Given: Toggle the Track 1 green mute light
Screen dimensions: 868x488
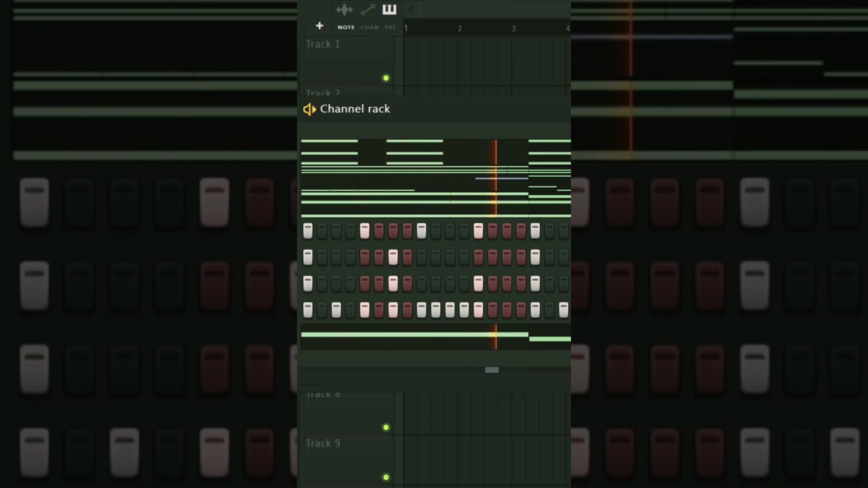Looking at the screenshot, I should pyautogui.click(x=386, y=78).
